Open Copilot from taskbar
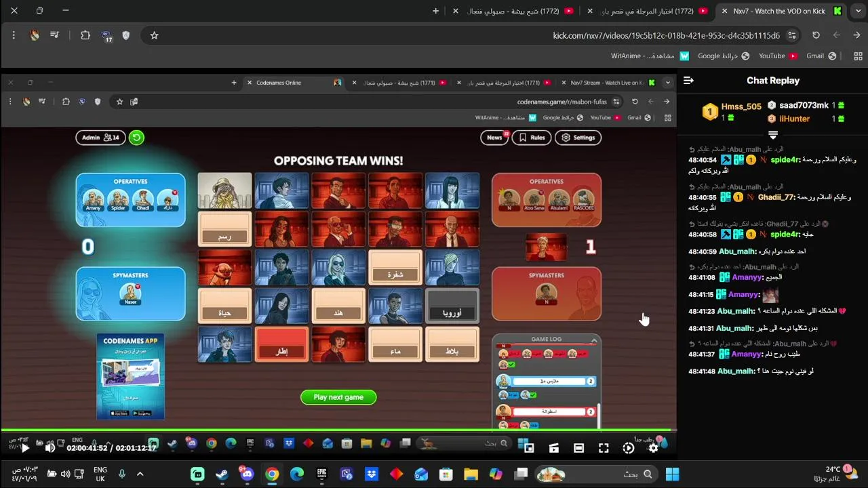 click(496, 474)
